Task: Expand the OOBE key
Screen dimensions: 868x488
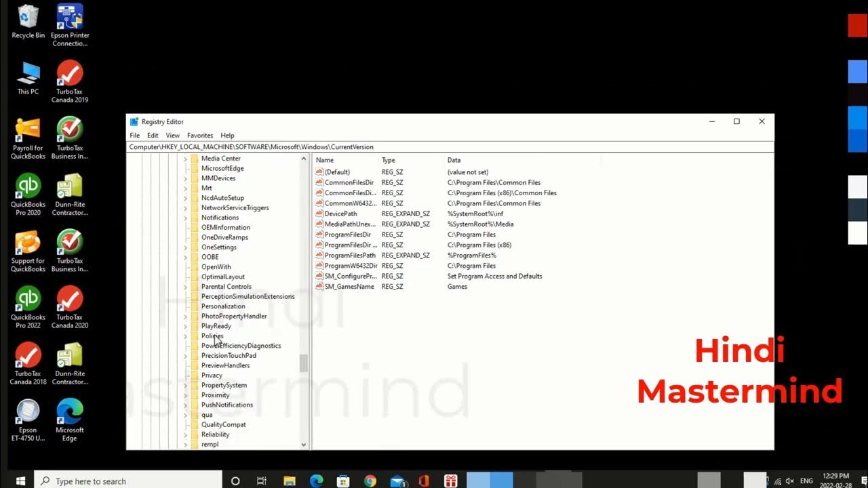Action: [185, 257]
